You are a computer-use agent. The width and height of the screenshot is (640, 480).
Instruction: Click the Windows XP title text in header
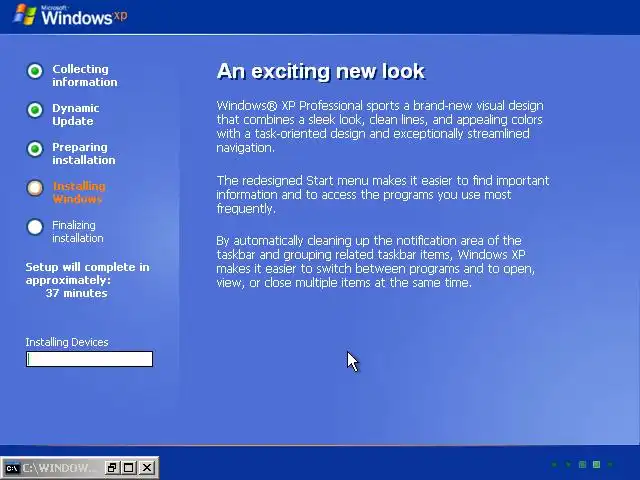click(84, 16)
